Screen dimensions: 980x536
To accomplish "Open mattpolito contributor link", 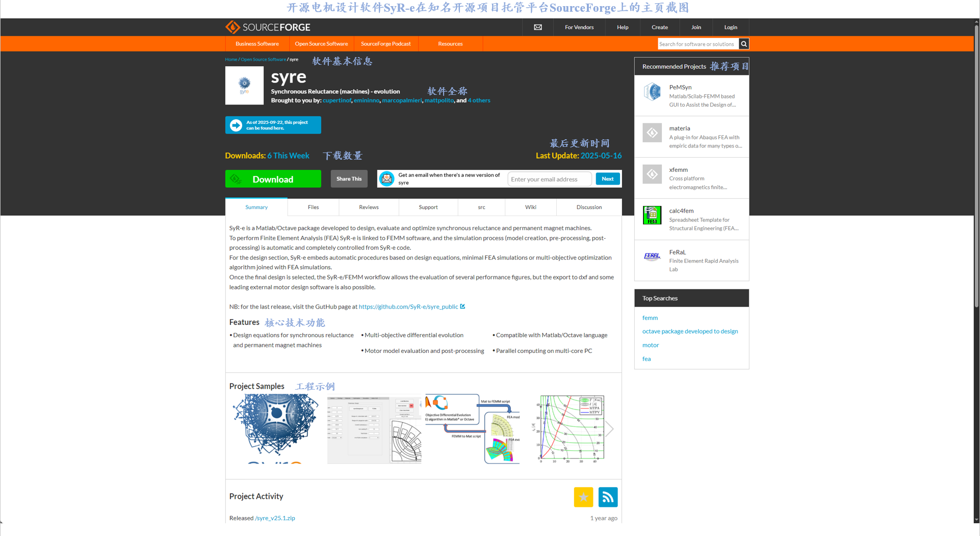I will click(439, 100).
